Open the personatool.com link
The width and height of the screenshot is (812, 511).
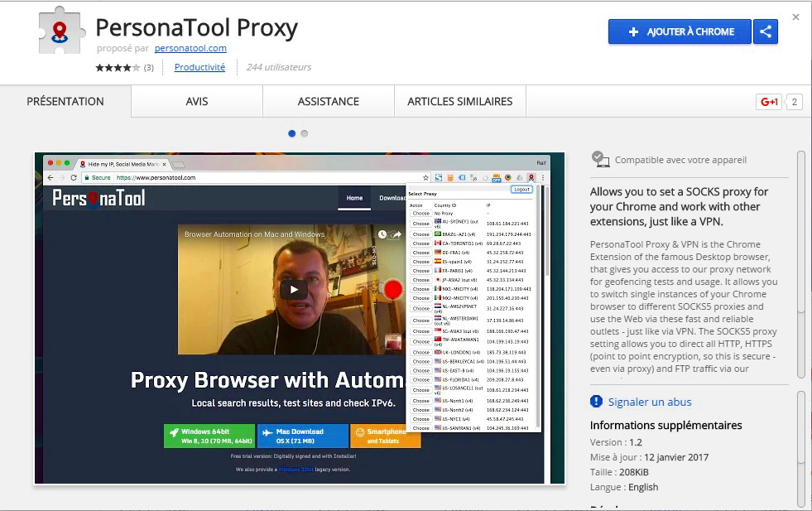coord(190,48)
